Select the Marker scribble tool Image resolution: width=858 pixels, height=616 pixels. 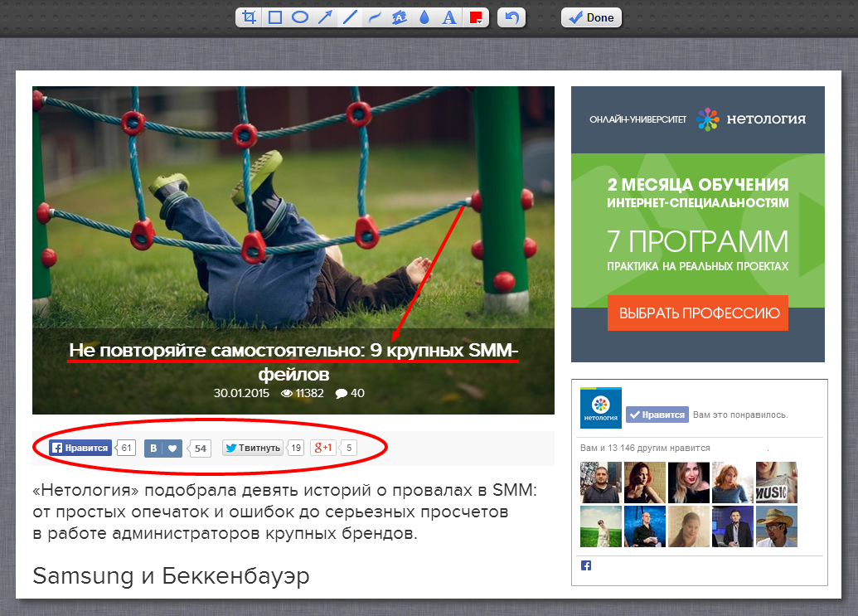tap(400, 17)
